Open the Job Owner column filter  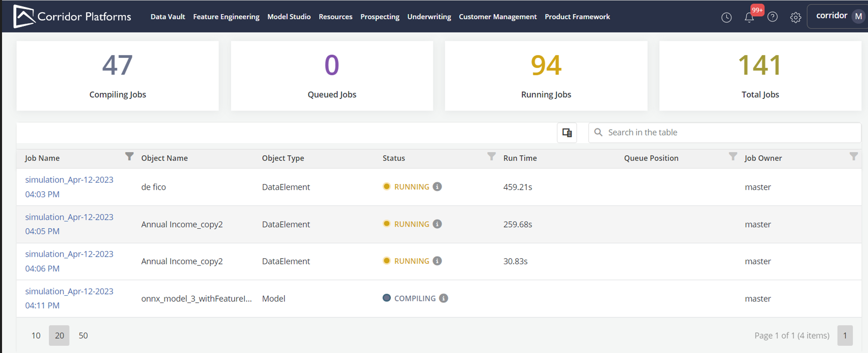point(853,156)
